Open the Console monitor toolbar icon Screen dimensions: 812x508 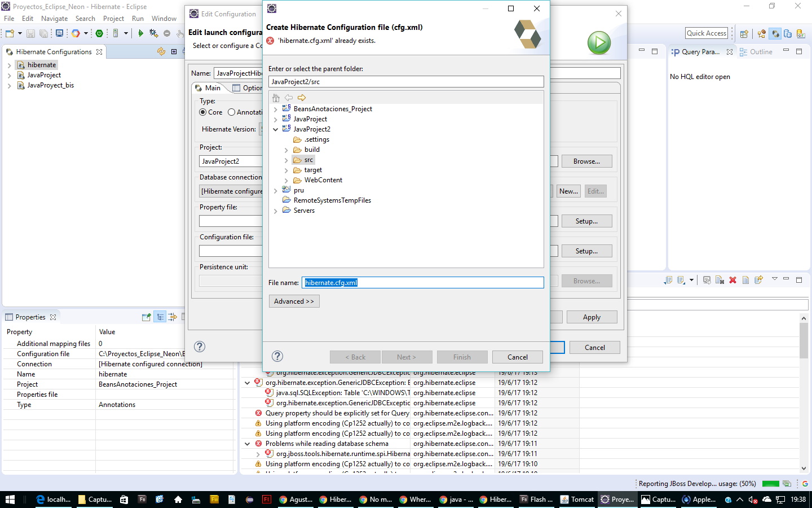(x=59, y=33)
